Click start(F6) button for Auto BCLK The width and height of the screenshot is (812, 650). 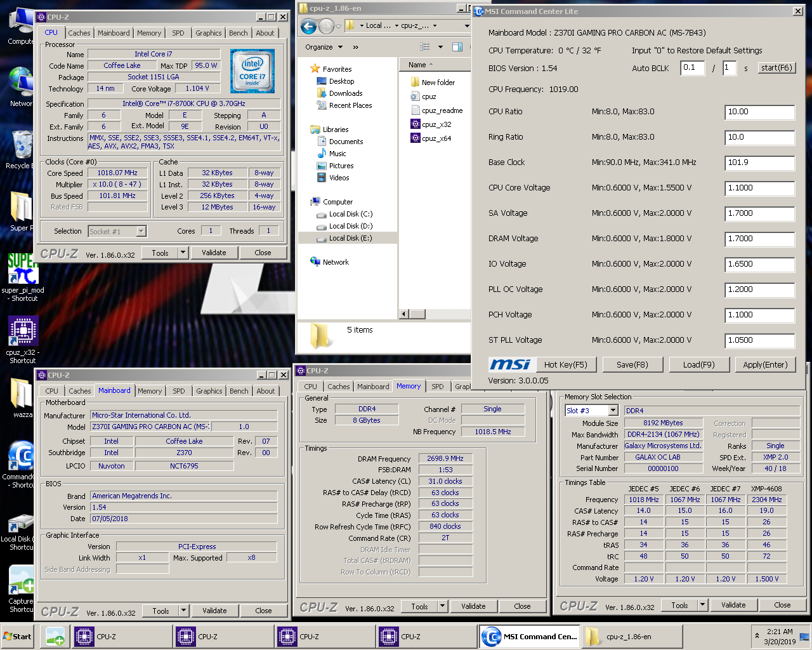tap(776, 68)
